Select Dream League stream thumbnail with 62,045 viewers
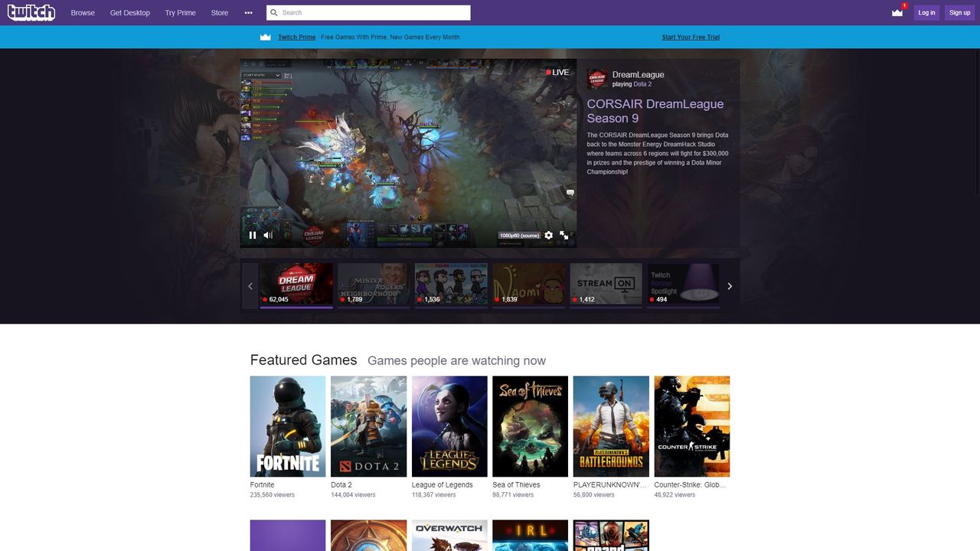980x551 pixels. click(296, 285)
